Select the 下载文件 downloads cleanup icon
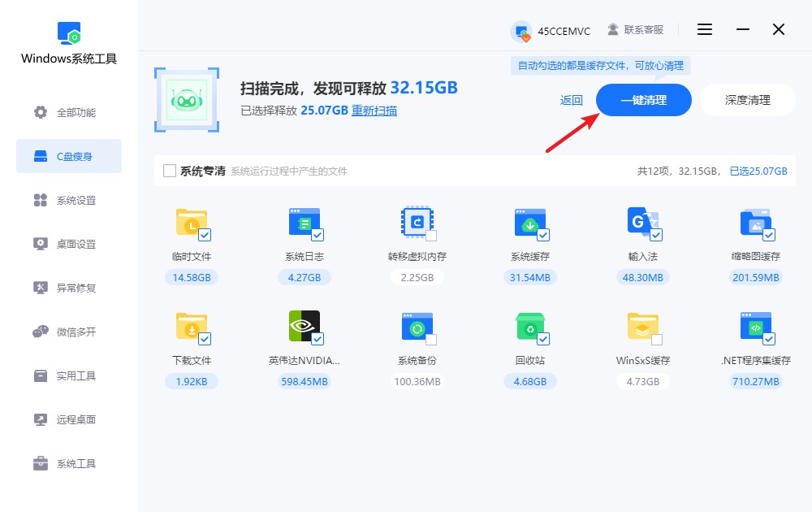Image resolution: width=812 pixels, height=512 pixels. [192, 327]
